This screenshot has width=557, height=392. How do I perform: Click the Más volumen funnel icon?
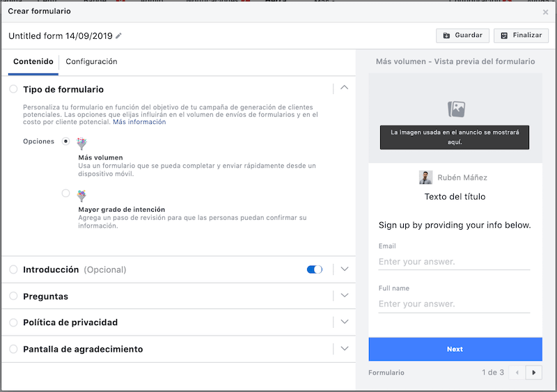point(82,143)
